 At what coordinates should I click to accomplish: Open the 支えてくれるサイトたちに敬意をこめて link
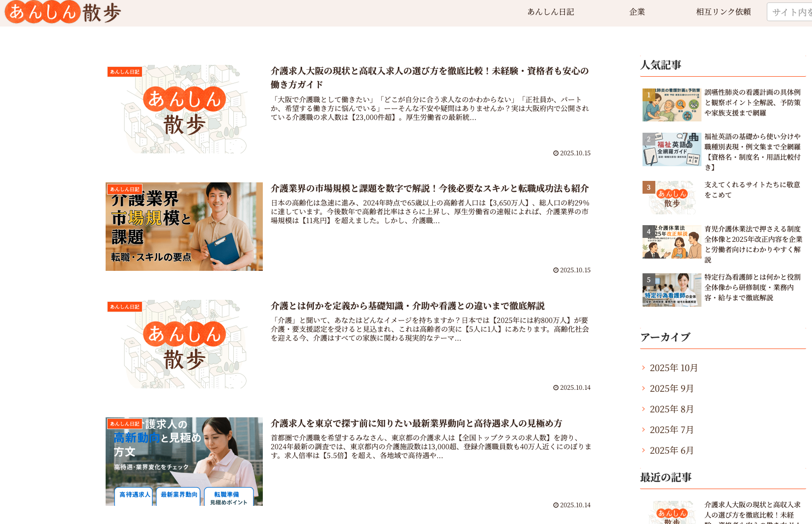tap(752, 190)
